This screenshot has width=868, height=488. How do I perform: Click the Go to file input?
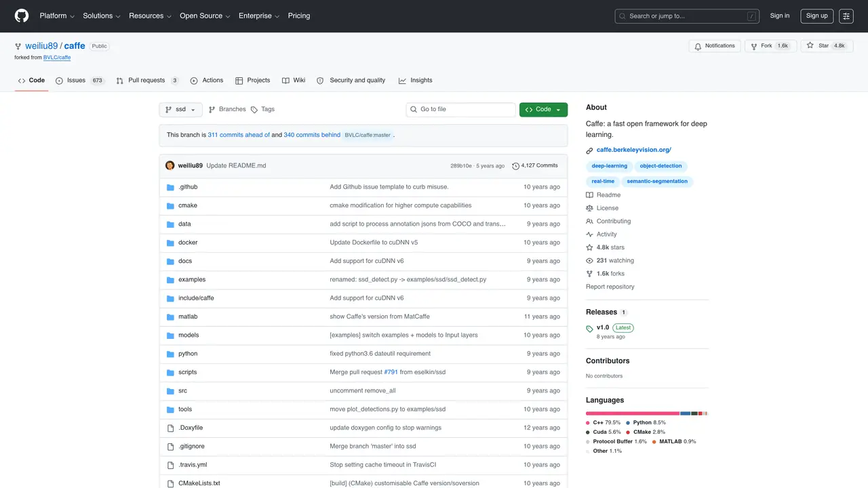click(x=461, y=110)
